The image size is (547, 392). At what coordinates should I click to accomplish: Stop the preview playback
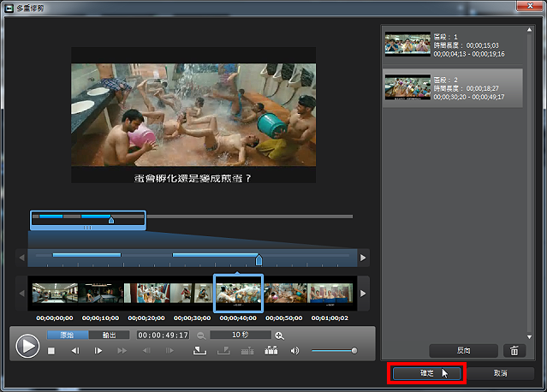point(51,351)
